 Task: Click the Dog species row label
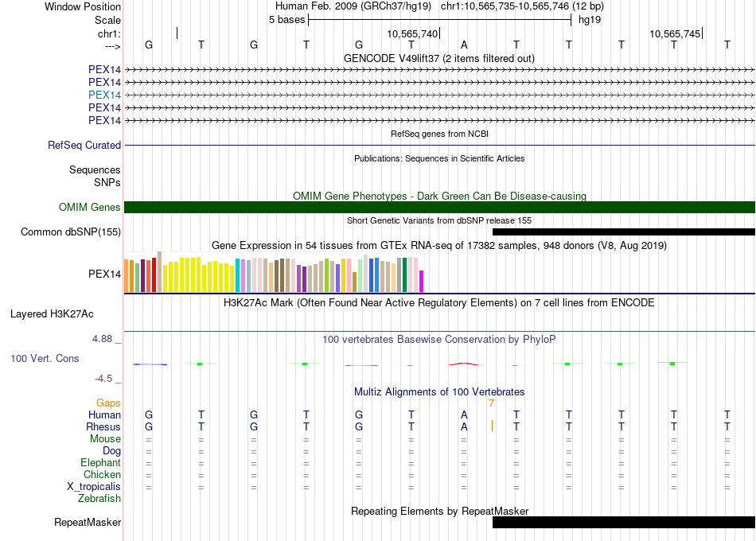click(111, 451)
